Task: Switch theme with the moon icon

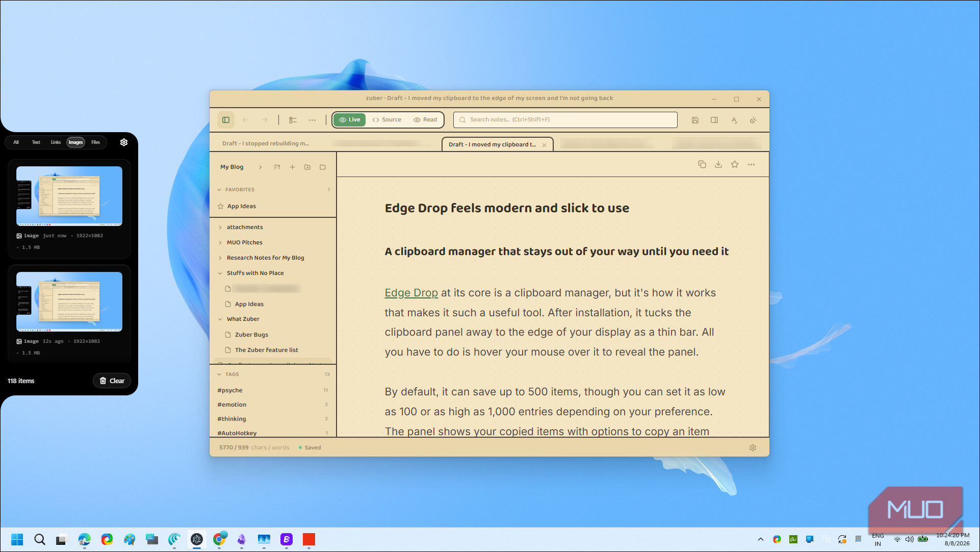Action: tap(753, 120)
